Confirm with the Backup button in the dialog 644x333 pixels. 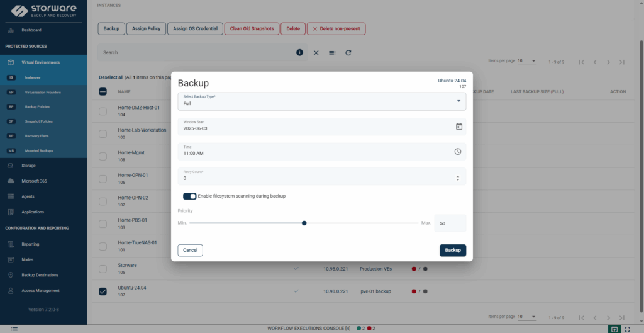[452, 250]
